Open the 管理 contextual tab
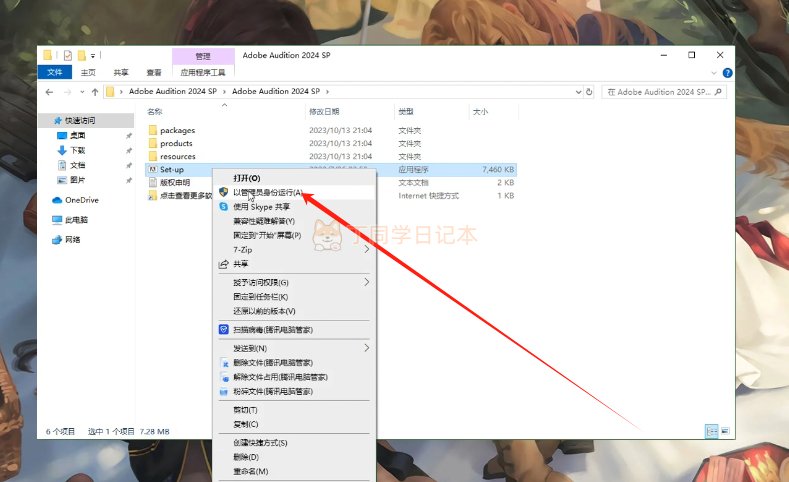This screenshot has height=482, width=789. coord(203,56)
